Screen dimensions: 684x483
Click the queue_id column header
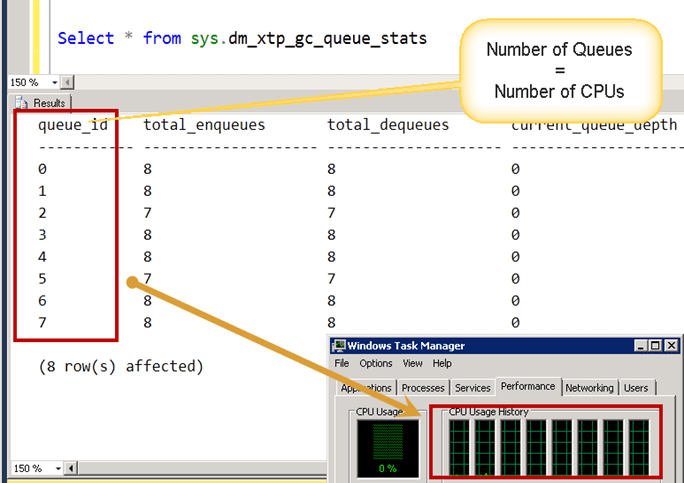[x=72, y=125]
